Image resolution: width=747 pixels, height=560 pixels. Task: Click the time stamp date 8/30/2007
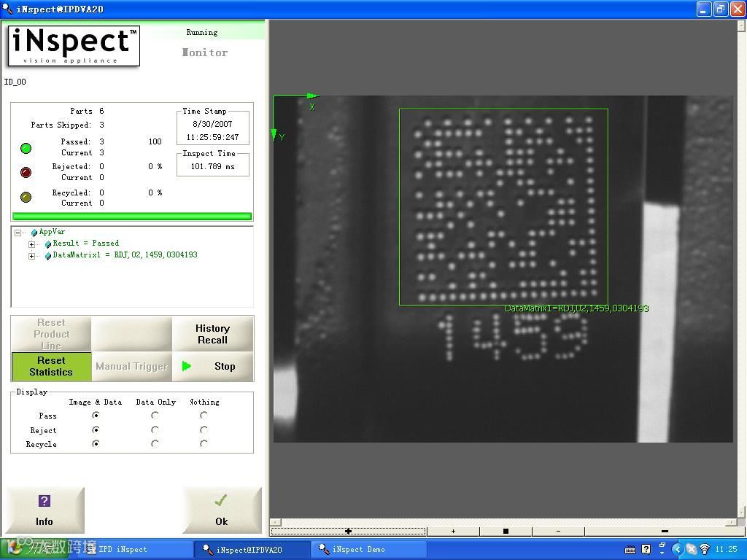[212, 124]
